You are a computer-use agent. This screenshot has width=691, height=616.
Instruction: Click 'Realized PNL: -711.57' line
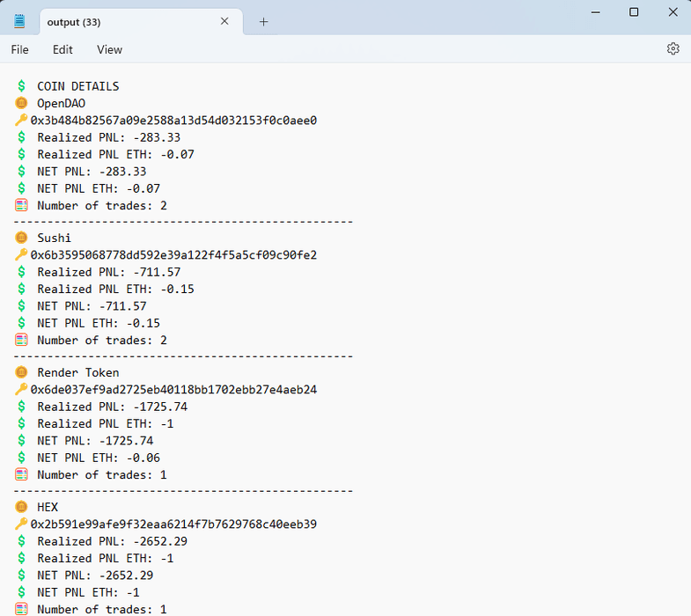pyautogui.click(x=109, y=272)
